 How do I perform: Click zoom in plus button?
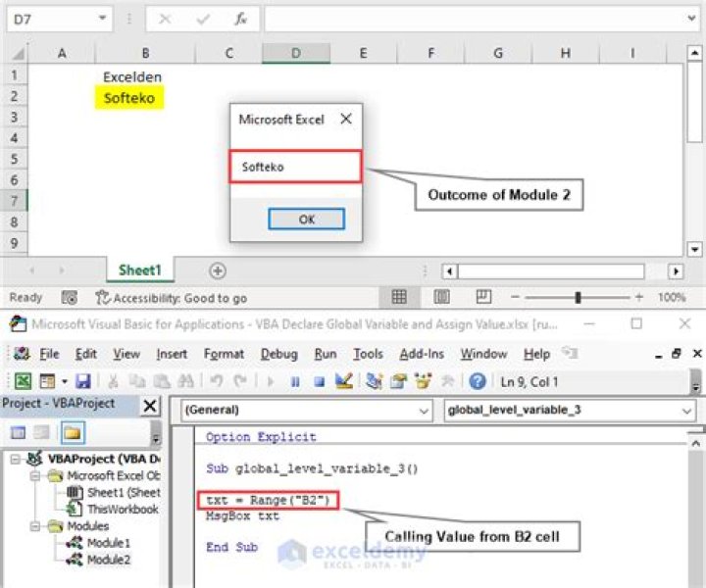(638, 297)
